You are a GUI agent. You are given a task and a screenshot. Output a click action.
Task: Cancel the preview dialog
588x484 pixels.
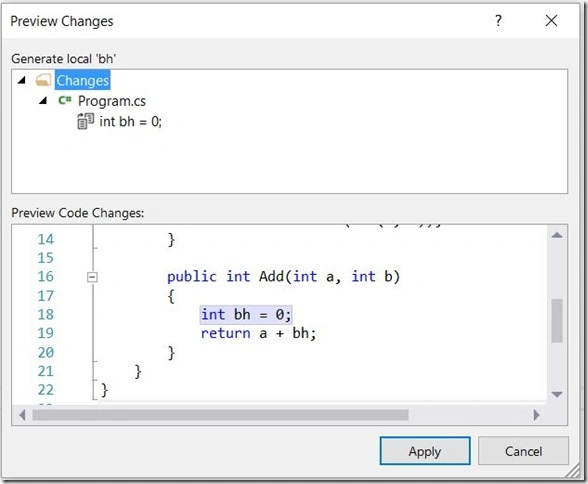tap(523, 451)
